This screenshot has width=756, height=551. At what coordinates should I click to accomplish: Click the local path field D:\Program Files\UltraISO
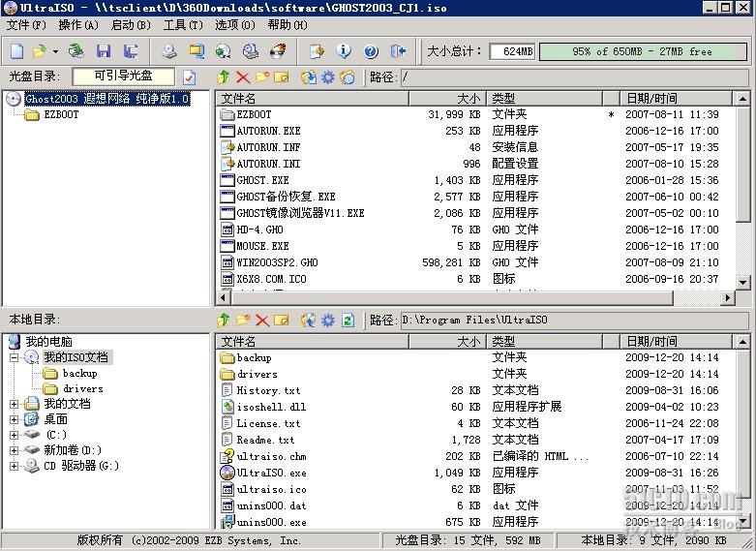[x=575, y=320]
